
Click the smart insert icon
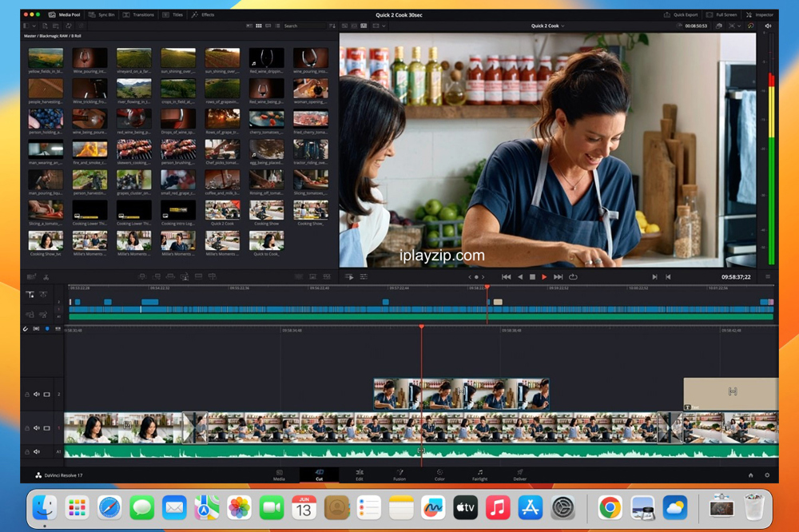click(142, 276)
